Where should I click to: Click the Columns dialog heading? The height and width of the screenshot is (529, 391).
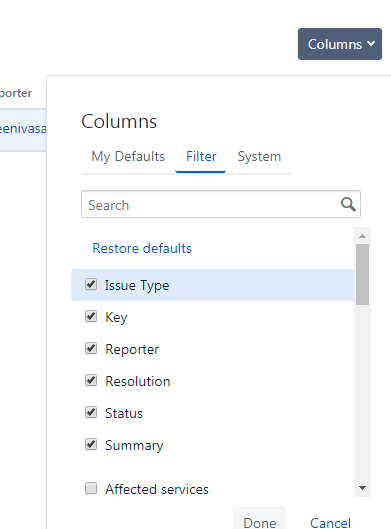[x=119, y=121]
